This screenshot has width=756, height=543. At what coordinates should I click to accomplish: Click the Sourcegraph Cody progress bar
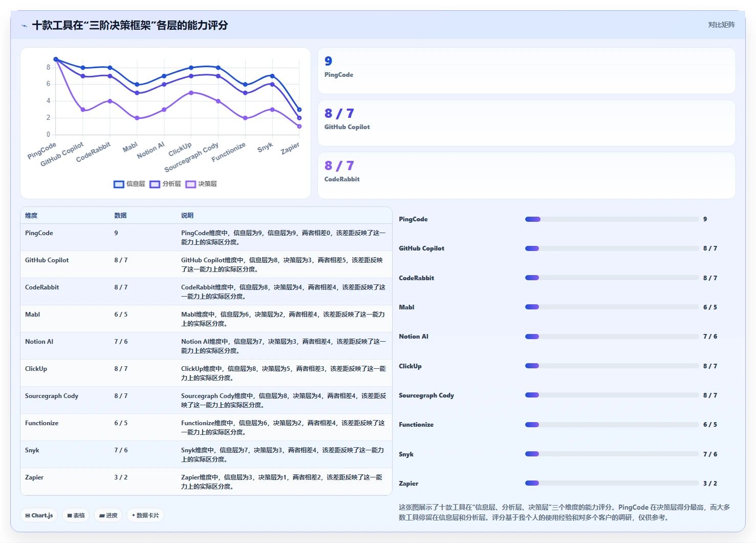click(x=612, y=395)
